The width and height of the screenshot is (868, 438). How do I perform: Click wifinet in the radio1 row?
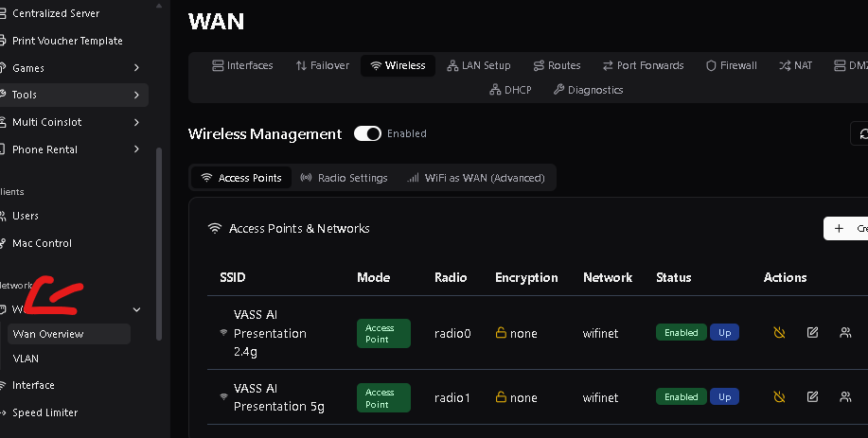click(x=601, y=397)
